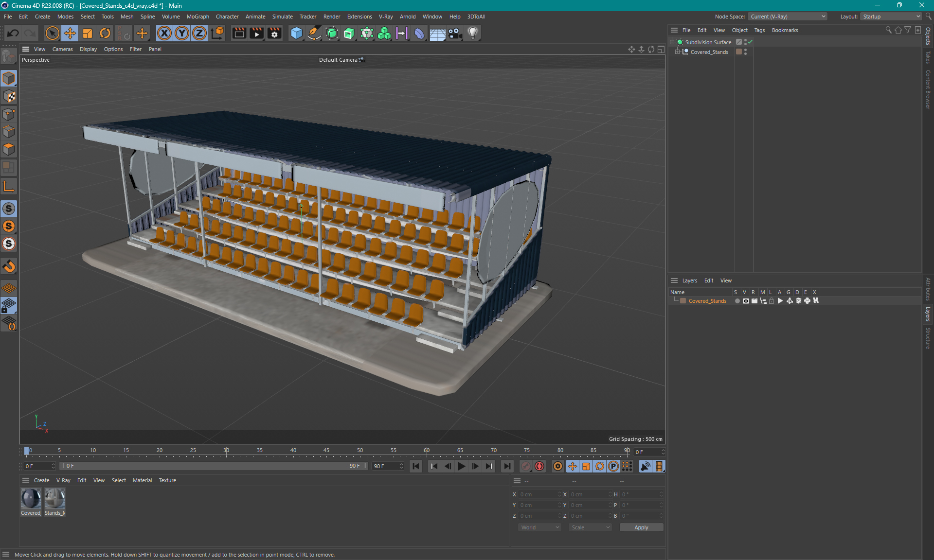The height and width of the screenshot is (560, 934).
Task: Select the Covered material thumbnail
Action: (31, 499)
